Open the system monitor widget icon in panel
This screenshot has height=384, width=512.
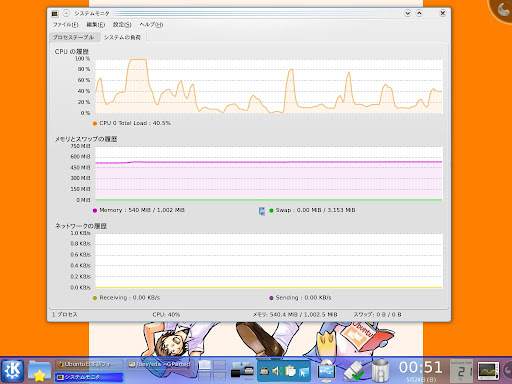(x=488, y=371)
